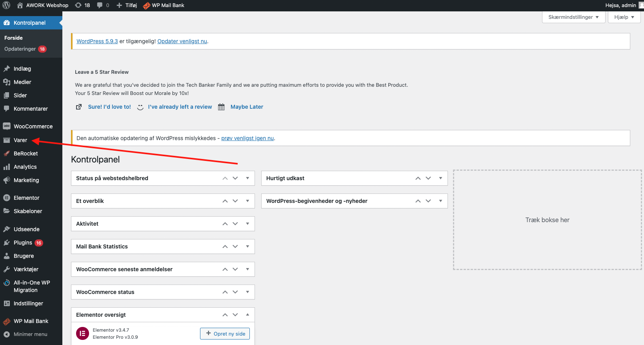Click the Opret ny side button
This screenshot has height=345, width=644.
click(225, 334)
